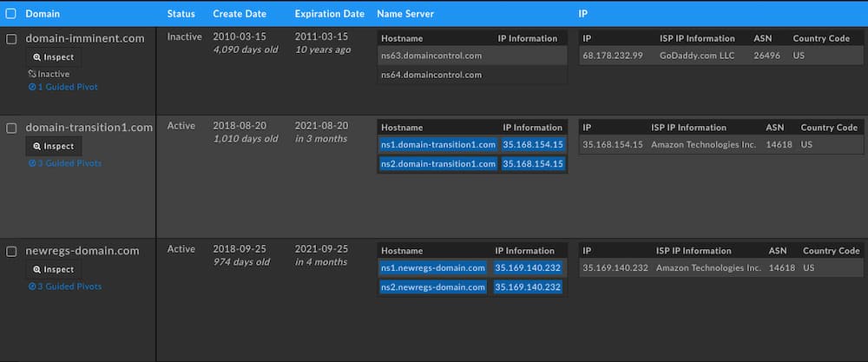Click the '10 years ago' expiration note
Image resolution: width=868 pixels, height=362 pixels.
point(323,49)
